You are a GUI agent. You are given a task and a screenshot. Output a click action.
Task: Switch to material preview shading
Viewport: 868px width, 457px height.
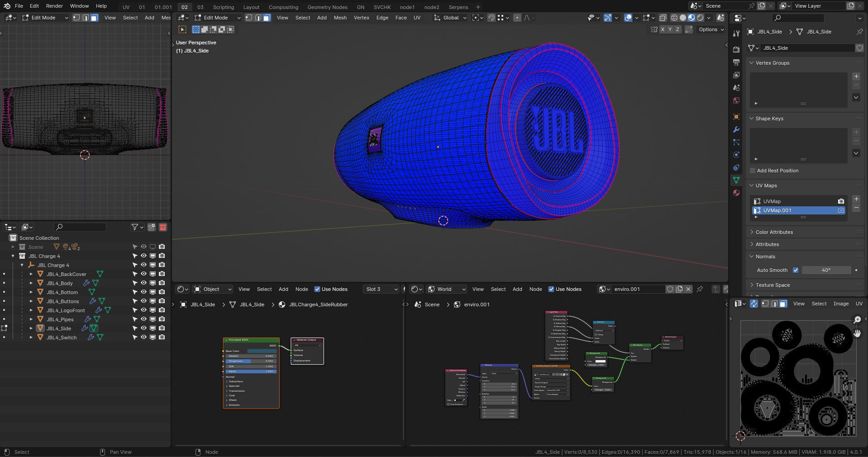click(692, 18)
